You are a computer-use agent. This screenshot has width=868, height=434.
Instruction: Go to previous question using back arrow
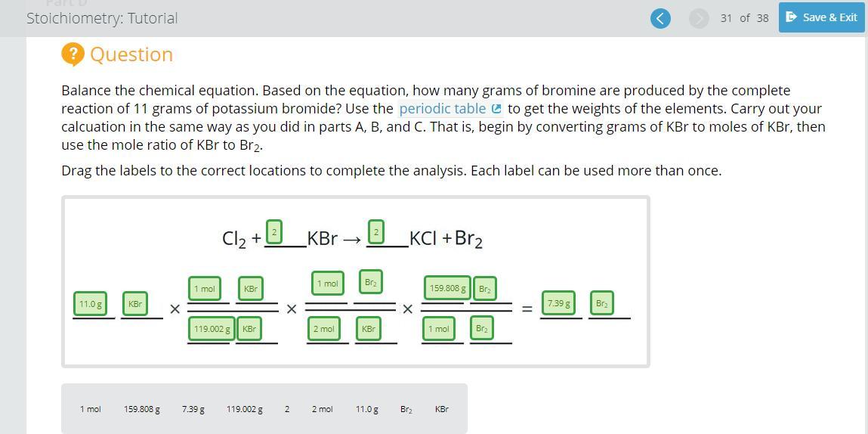(660, 18)
